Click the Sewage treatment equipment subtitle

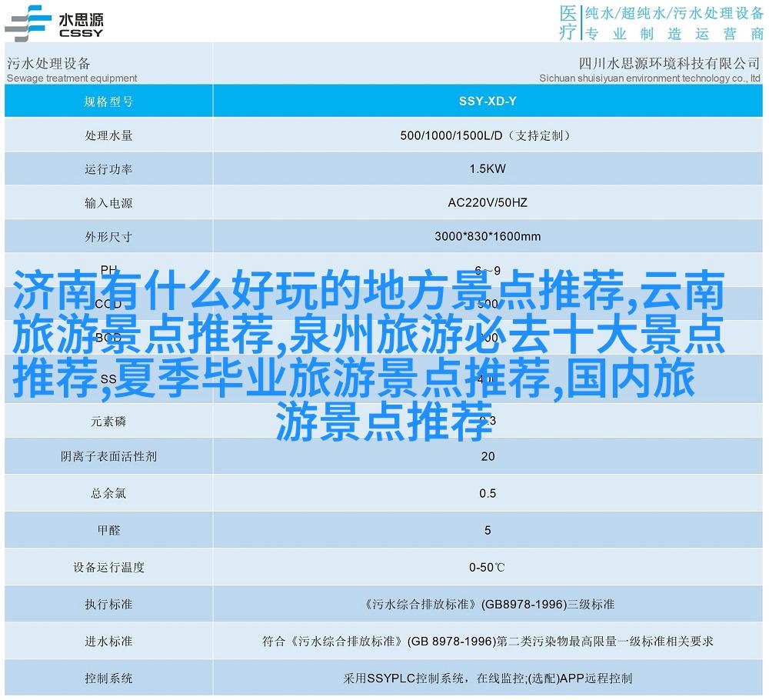pyautogui.click(x=72, y=78)
